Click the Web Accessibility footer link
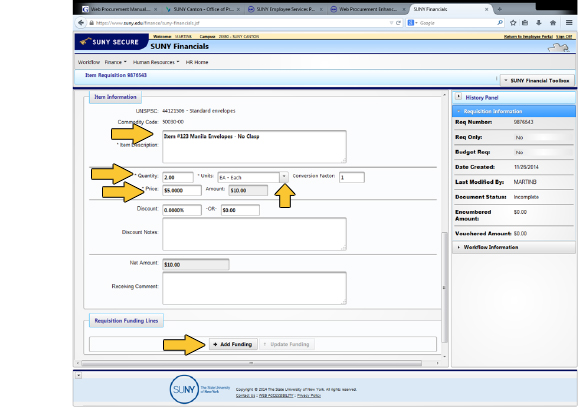Screen dimensions: 580x410 point(276,396)
